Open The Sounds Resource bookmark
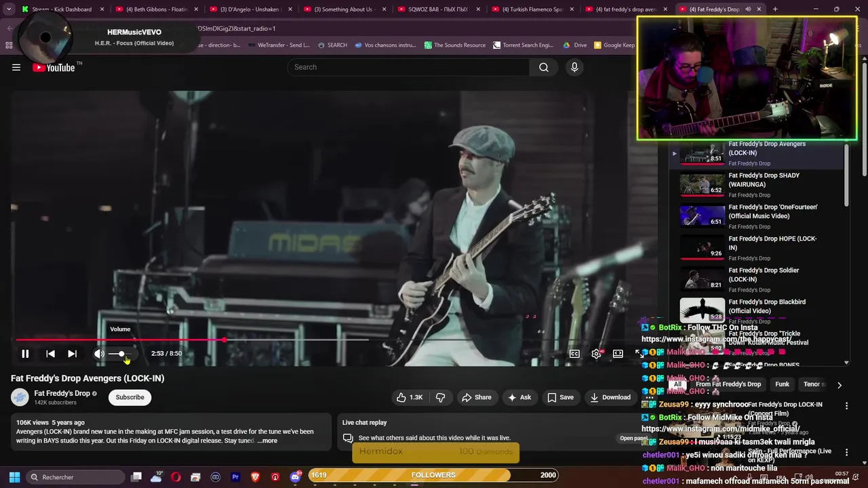The width and height of the screenshot is (868, 488). 455,45
